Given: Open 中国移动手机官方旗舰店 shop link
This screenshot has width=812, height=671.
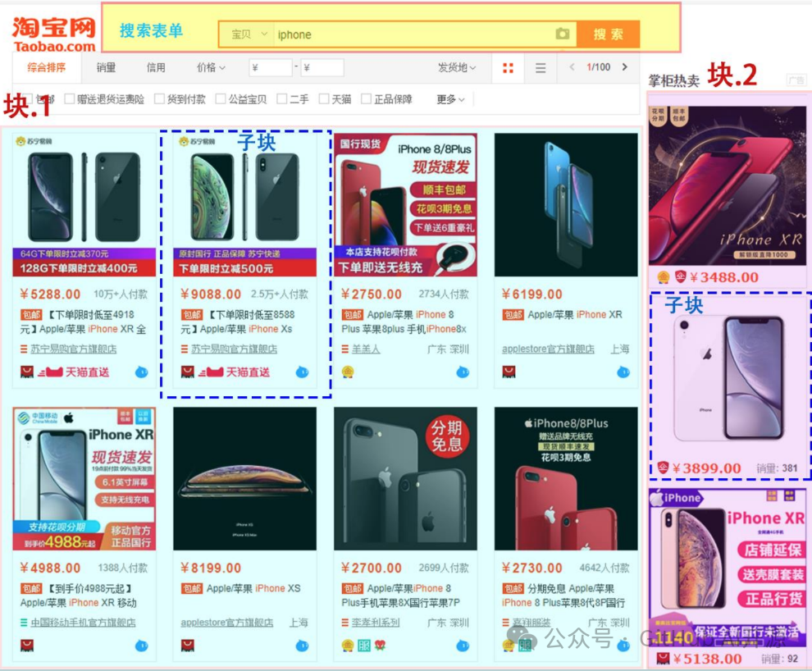Looking at the screenshot, I should (x=83, y=623).
